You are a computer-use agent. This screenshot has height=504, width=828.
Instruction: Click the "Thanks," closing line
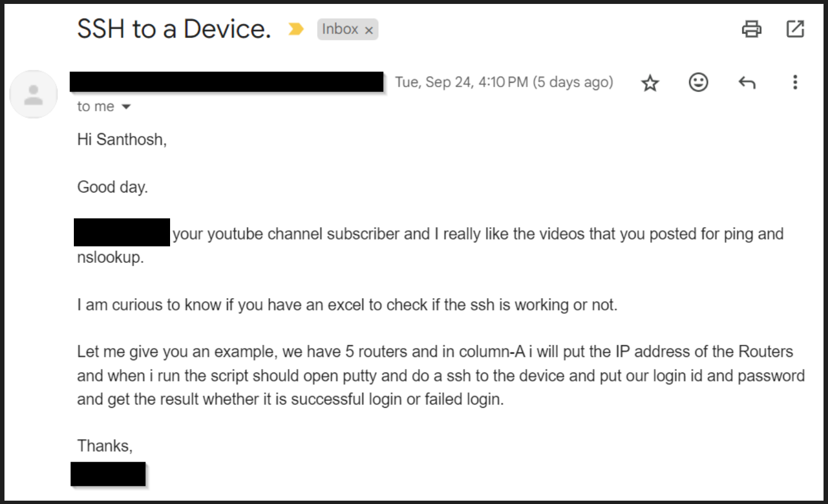pyautogui.click(x=105, y=446)
